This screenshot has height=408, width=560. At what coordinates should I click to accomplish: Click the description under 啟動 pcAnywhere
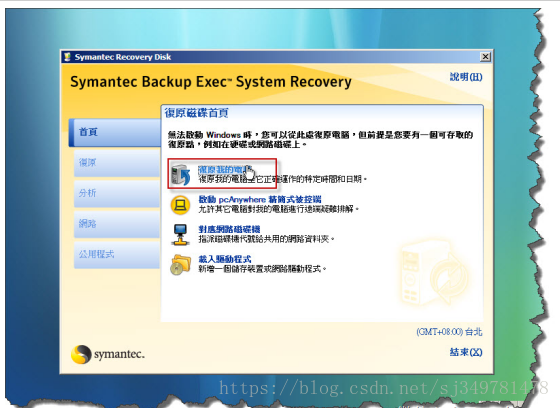tap(279, 209)
